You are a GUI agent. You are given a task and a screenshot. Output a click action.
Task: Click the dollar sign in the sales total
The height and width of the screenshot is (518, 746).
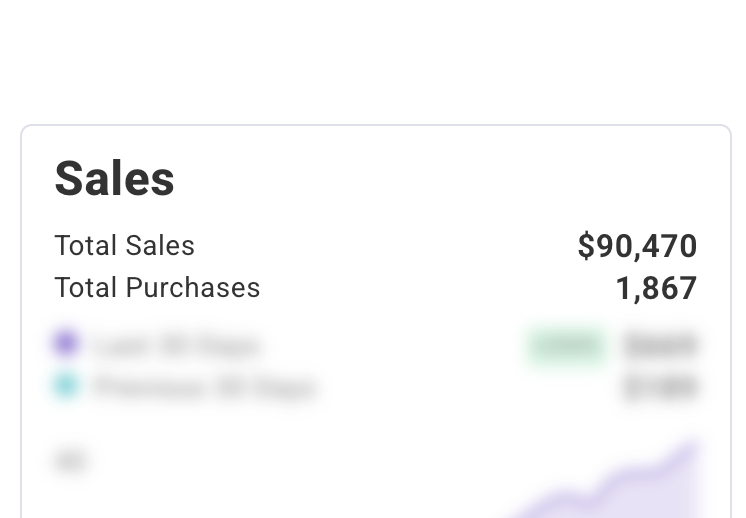586,247
